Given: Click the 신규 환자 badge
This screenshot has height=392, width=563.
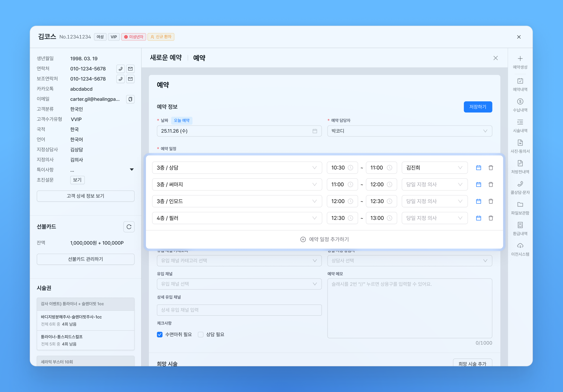Looking at the screenshot, I should 161,37.
